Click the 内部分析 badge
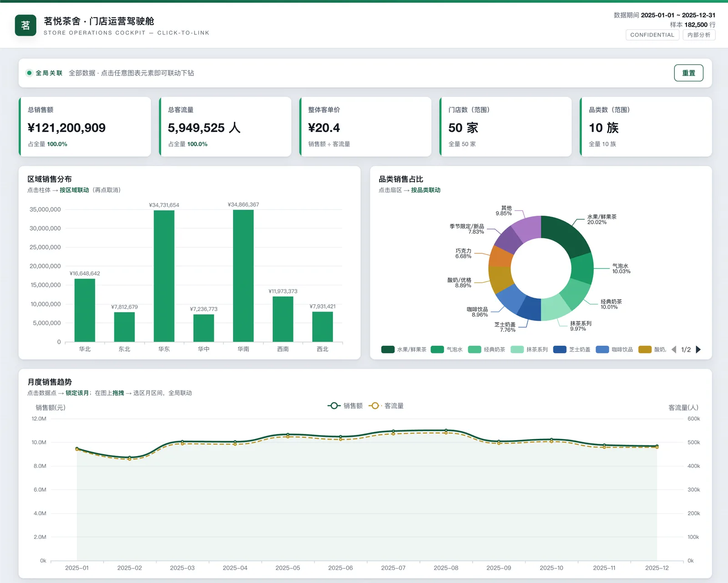728x583 pixels. (699, 35)
